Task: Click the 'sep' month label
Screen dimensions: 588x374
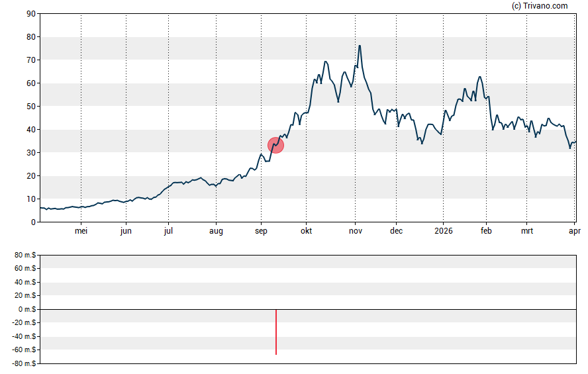Action: (x=261, y=231)
